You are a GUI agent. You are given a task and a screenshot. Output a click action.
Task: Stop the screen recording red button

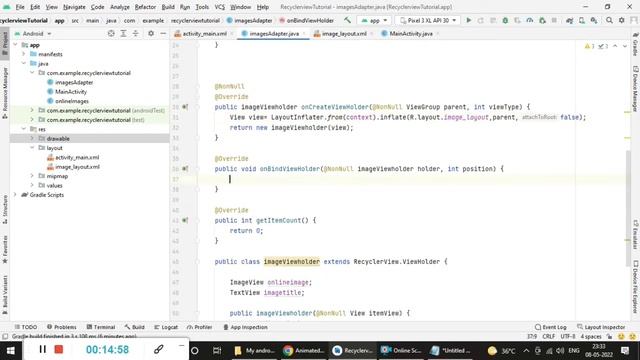(x=59, y=349)
